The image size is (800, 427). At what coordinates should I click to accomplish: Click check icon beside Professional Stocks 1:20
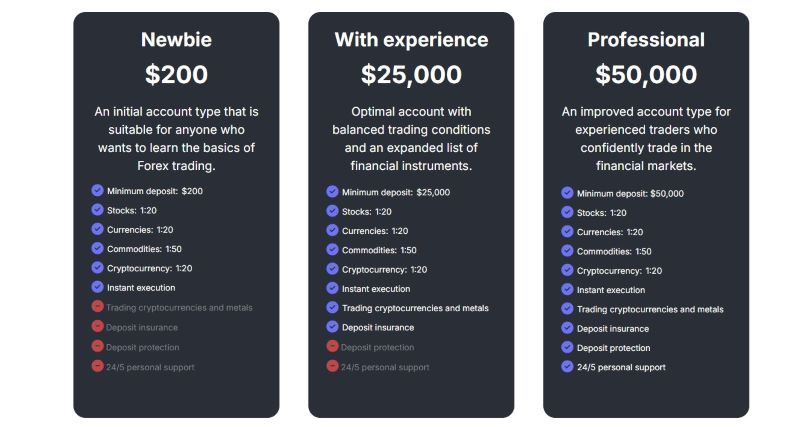[567, 212]
